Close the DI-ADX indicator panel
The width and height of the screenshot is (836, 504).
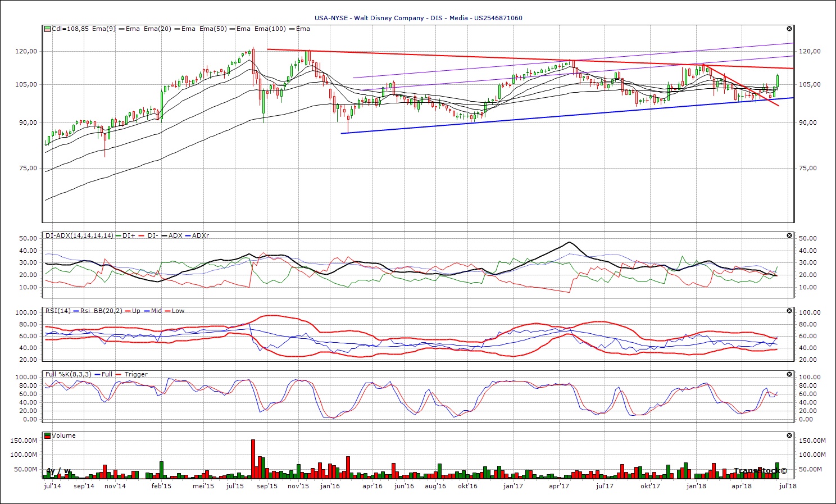click(x=789, y=236)
